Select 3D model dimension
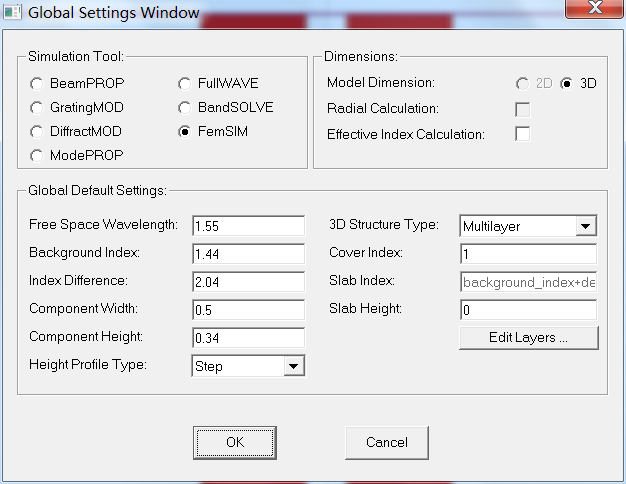 [567, 83]
